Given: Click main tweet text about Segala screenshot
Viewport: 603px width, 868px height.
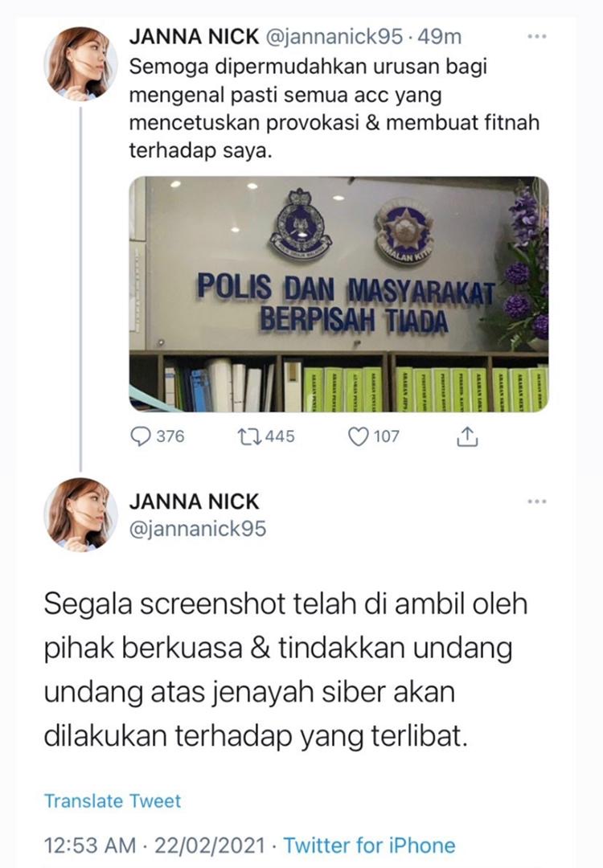Looking at the screenshot, I should [x=285, y=669].
